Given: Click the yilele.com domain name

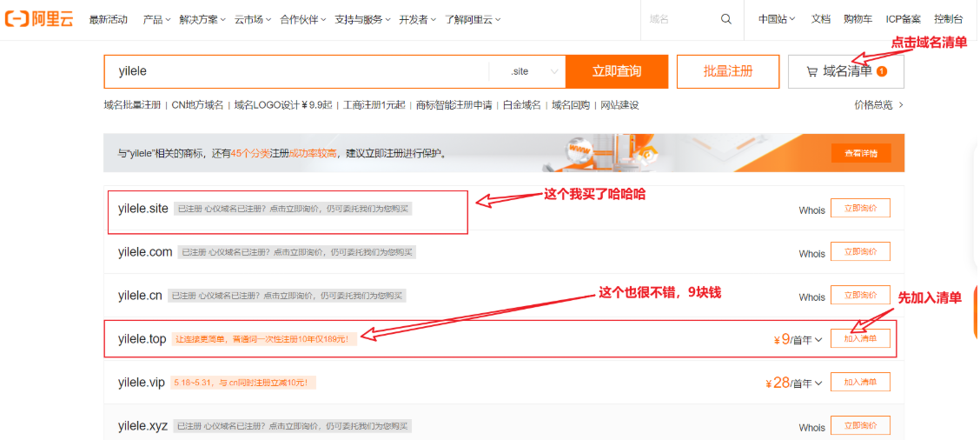Looking at the screenshot, I should coord(145,252).
